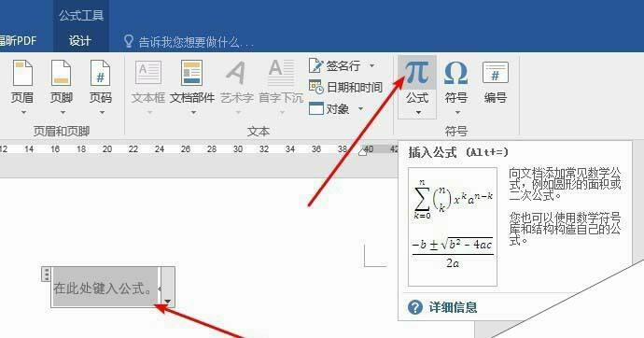Viewport: 644px width, 338px height.
Task: Select the 页眉 header icon
Action: tap(22, 73)
